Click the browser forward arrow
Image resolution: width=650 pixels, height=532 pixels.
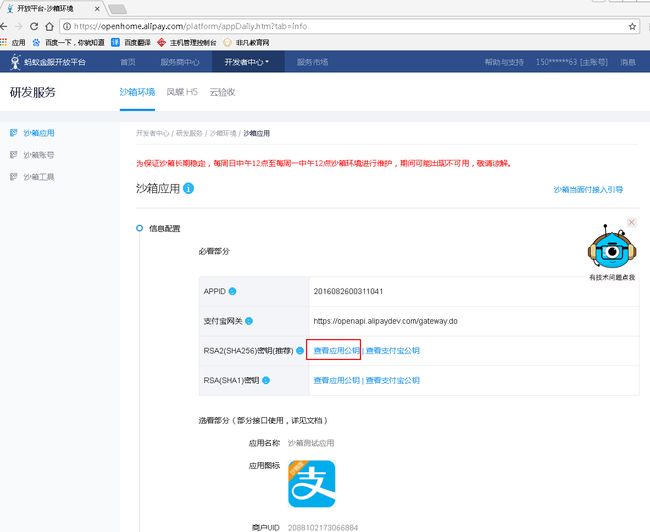tap(19, 27)
